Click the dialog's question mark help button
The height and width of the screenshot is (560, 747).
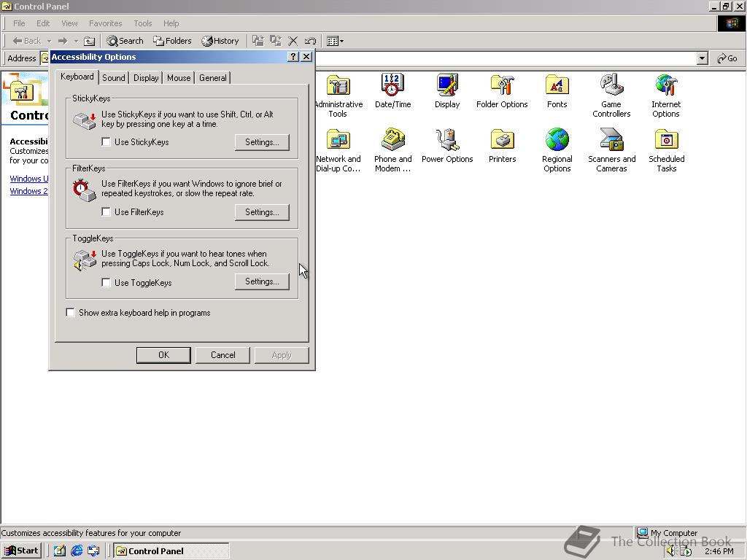[293, 57]
